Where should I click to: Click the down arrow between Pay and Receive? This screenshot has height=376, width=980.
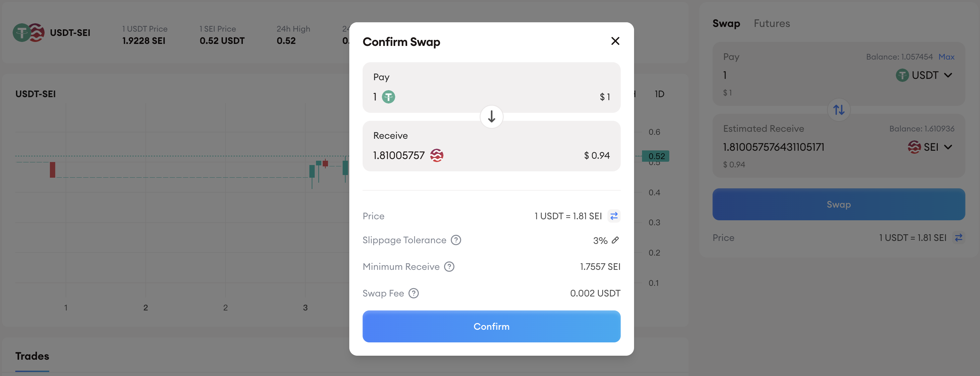tap(492, 116)
